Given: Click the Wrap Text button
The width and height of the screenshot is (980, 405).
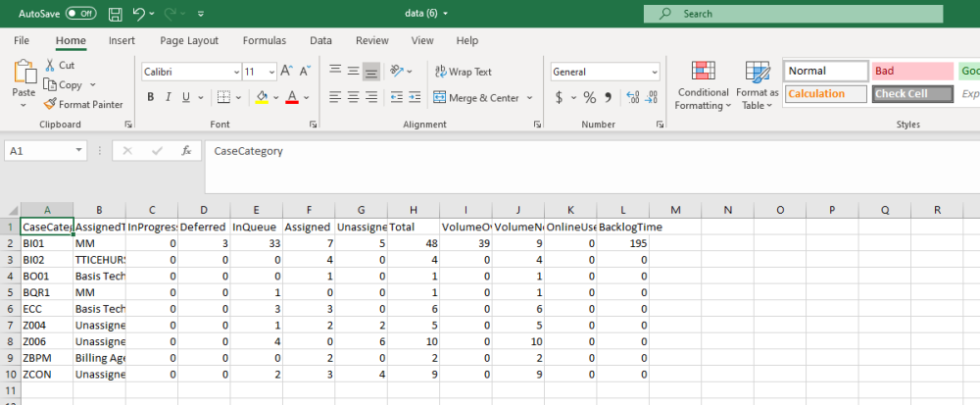Looking at the screenshot, I should 463,72.
